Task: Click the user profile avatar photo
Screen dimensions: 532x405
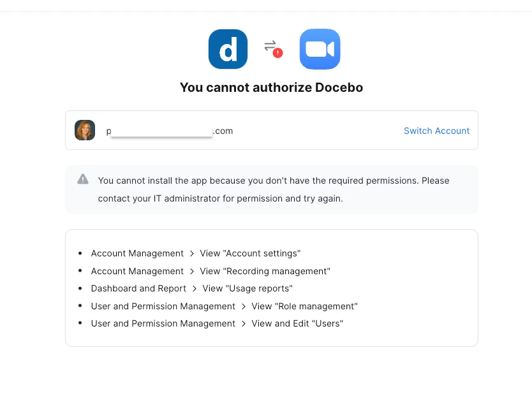Action: 85,130
